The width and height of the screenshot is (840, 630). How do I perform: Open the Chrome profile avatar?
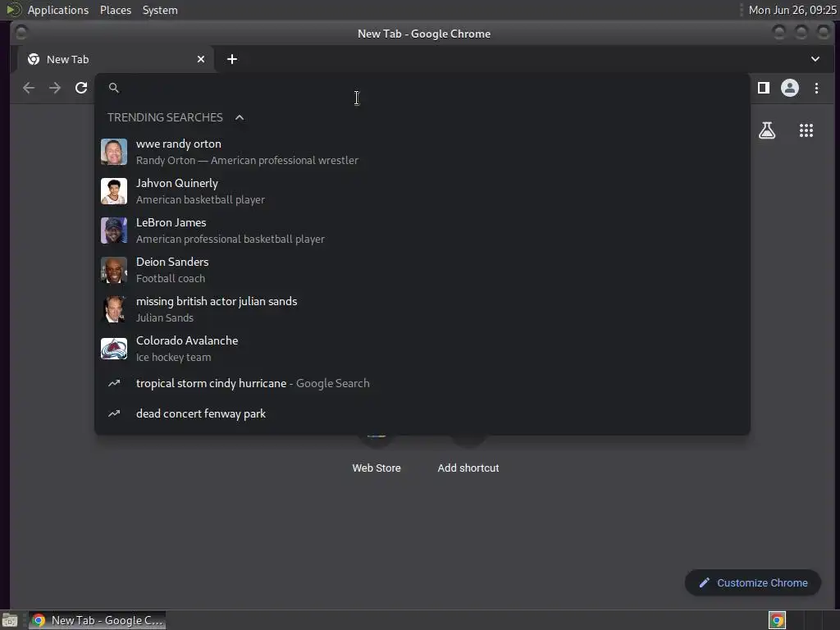pos(790,88)
